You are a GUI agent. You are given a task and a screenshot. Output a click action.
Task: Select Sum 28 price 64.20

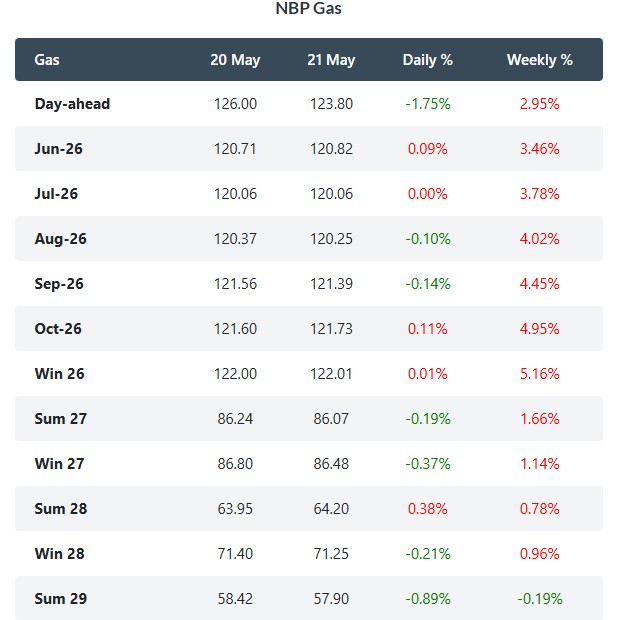coord(331,508)
